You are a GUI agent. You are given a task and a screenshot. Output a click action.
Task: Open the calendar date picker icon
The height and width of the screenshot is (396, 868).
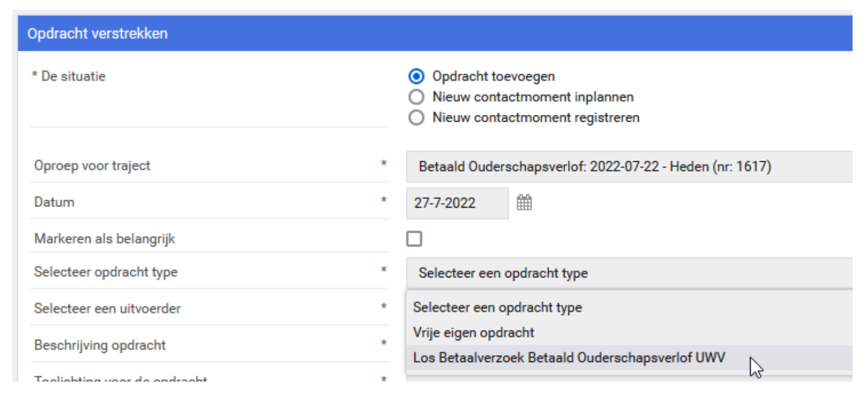[524, 203]
